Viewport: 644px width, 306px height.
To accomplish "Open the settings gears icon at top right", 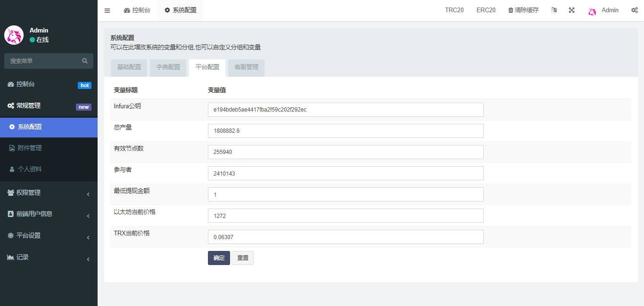I will [x=634, y=10].
